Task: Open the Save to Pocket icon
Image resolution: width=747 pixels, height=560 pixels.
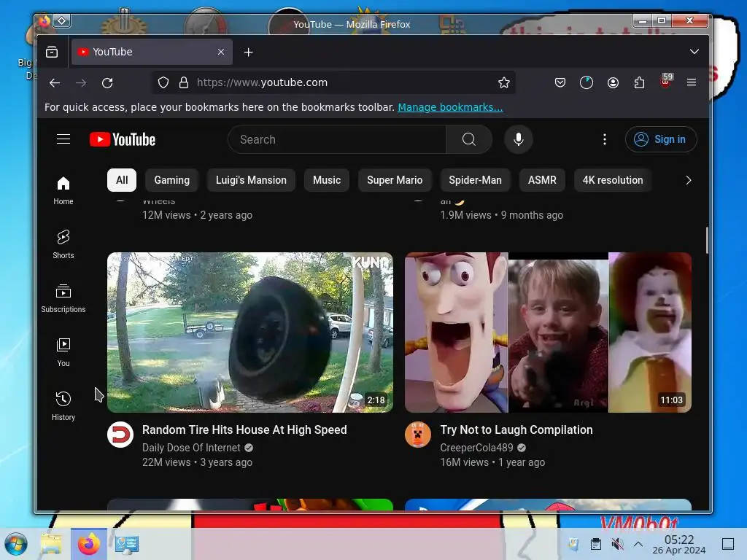Action: (560, 83)
